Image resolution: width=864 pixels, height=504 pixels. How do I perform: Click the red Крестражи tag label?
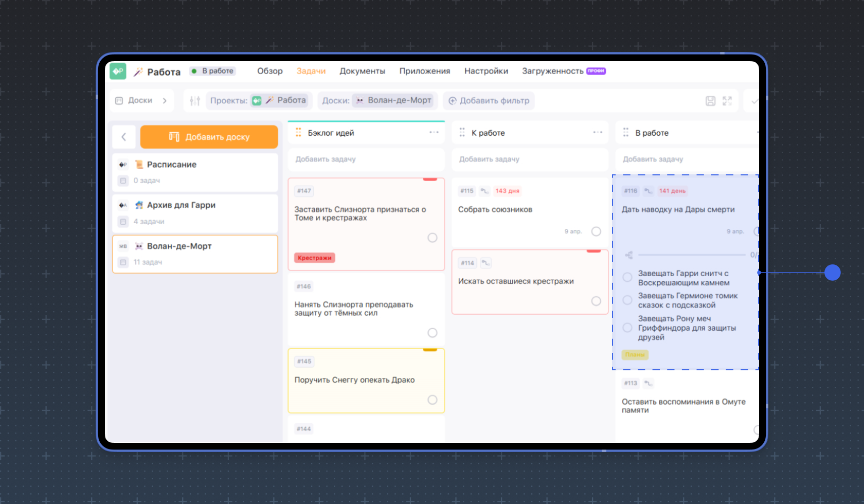tap(314, 258)
